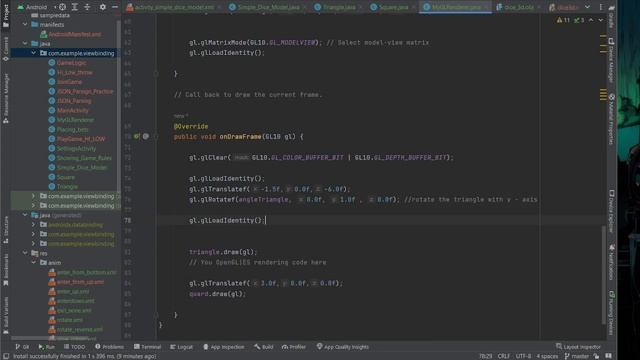This screenshot has width=640, height=360.
Task: Select Simple_Dice_Model in project tree
Action: pos(78,167)
